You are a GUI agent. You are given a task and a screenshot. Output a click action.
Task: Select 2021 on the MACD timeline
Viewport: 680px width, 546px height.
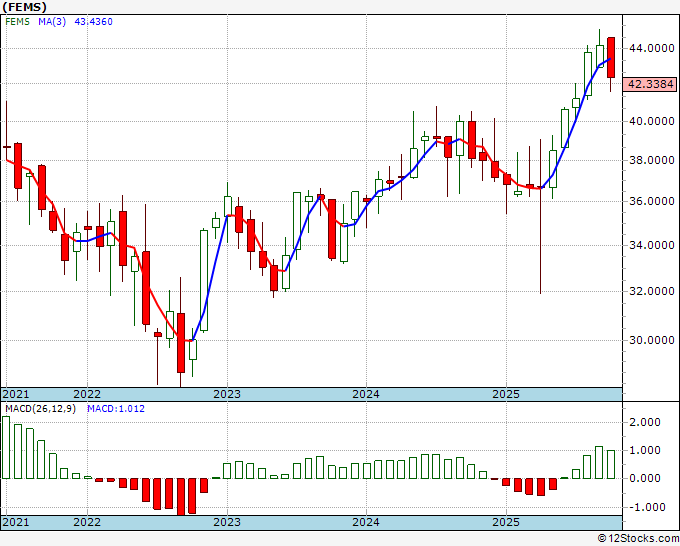(x=16, y=522)
